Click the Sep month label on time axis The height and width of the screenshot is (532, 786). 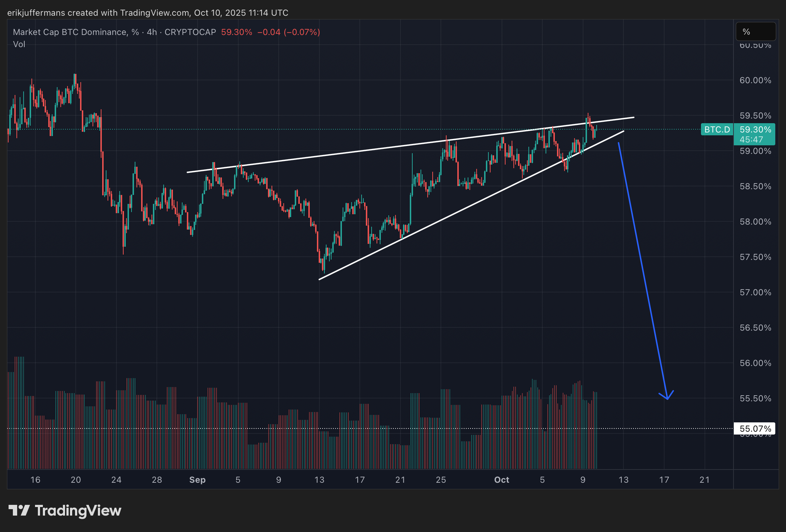coord(197,480)
